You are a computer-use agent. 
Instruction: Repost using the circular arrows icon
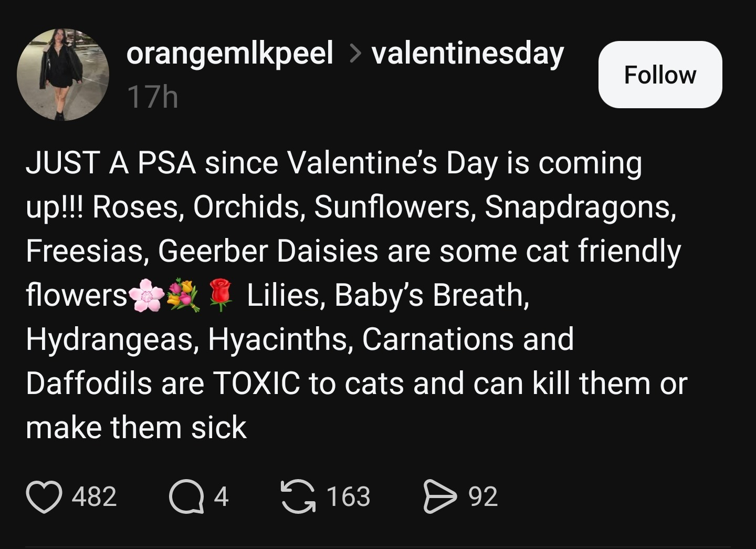[298, 496]
